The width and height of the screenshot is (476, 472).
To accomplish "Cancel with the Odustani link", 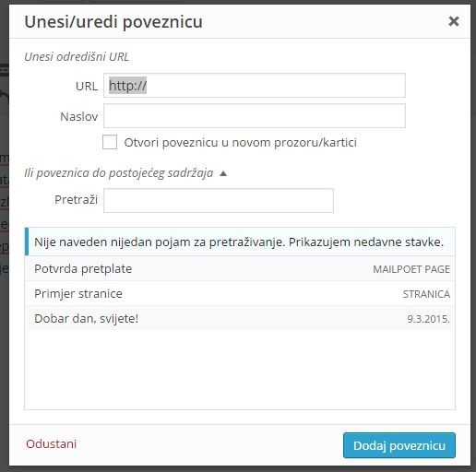I will click(x=52, y=444).
